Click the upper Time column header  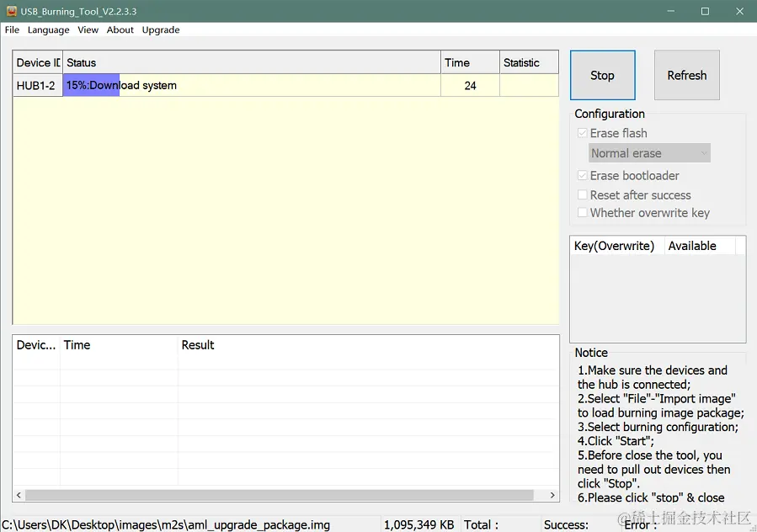tap(470, 62)
